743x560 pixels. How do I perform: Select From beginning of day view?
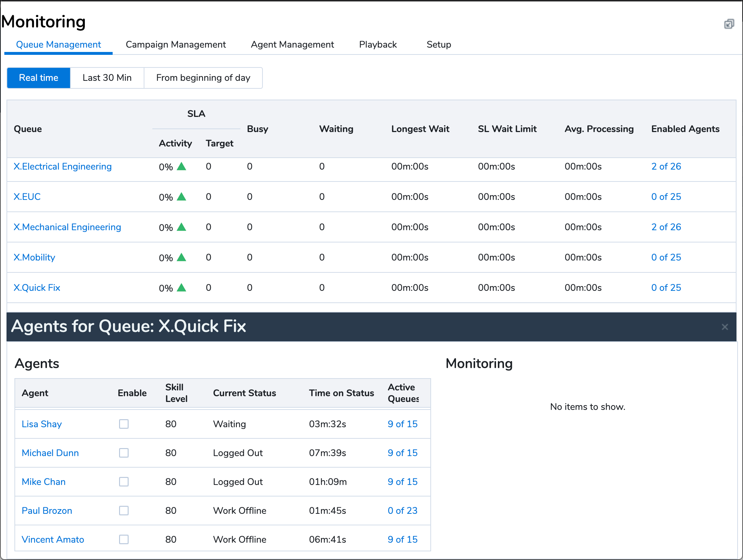[203, 78]
